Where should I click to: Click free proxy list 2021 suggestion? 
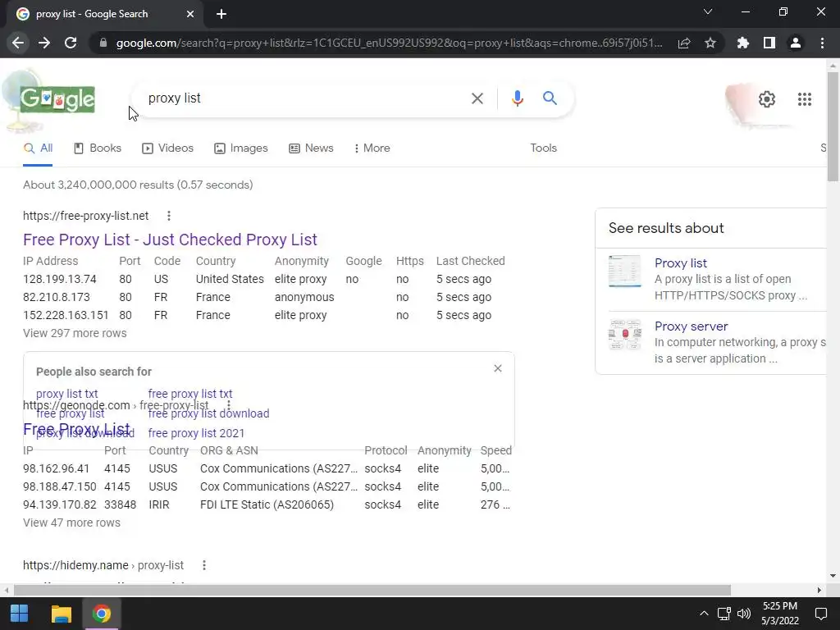(x=196, y=433)
